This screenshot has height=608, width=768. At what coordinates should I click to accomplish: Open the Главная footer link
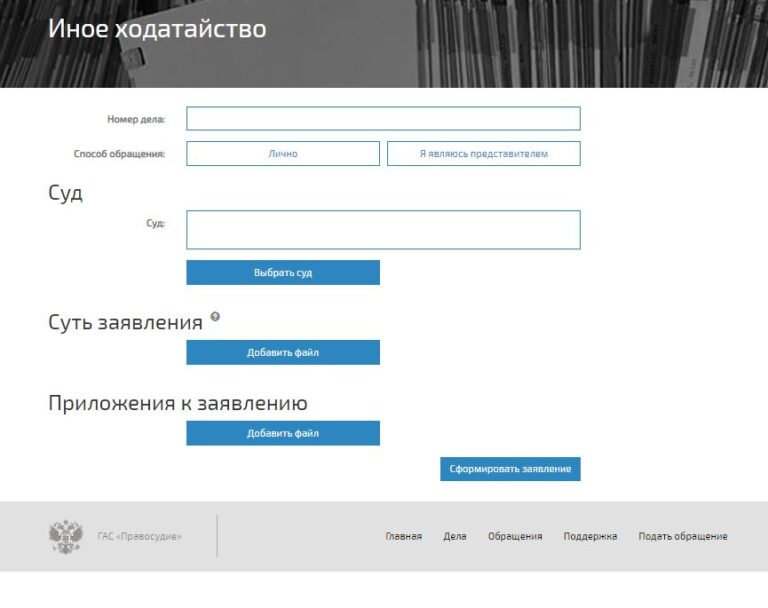[x=403, y=537]
